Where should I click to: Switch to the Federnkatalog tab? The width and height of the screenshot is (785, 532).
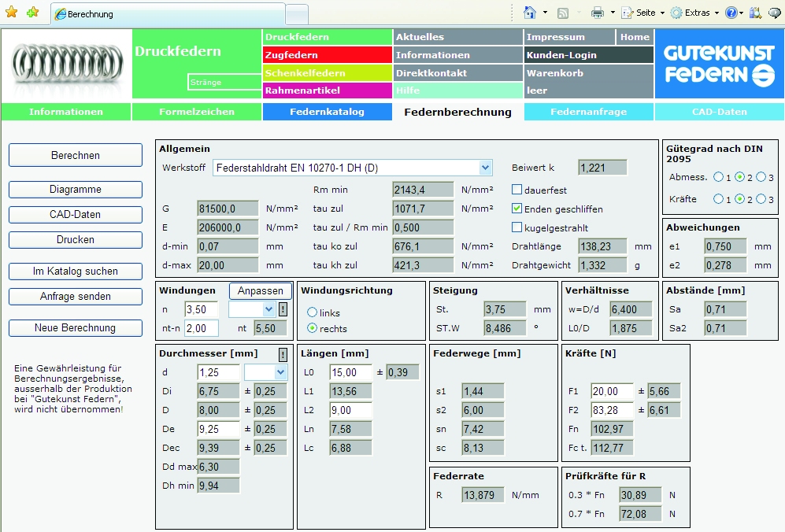(327, 112)
